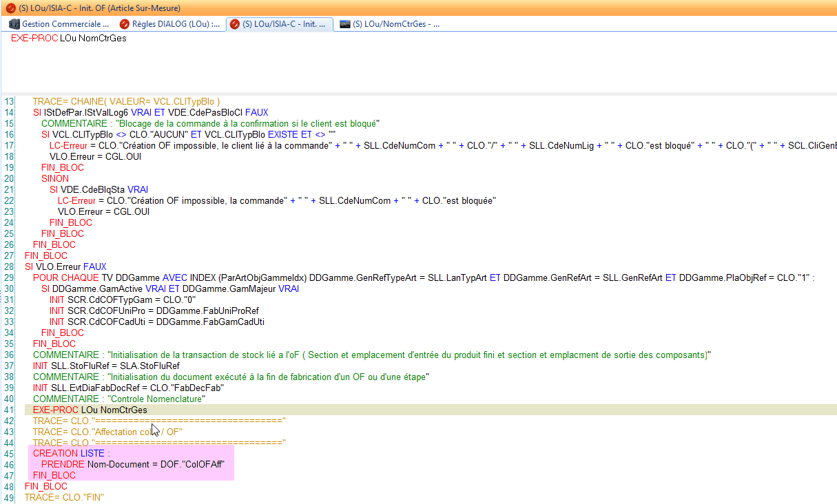This screenshot has width=837, height=504.
Task: Click the PRENDRE Nom-Document statement
Action: [x=131, y=464]
